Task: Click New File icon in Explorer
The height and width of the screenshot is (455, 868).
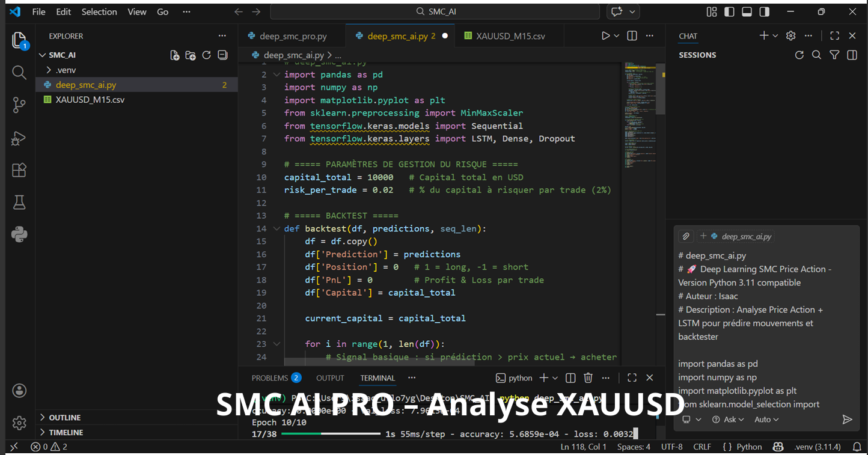Action: [175, 55]
